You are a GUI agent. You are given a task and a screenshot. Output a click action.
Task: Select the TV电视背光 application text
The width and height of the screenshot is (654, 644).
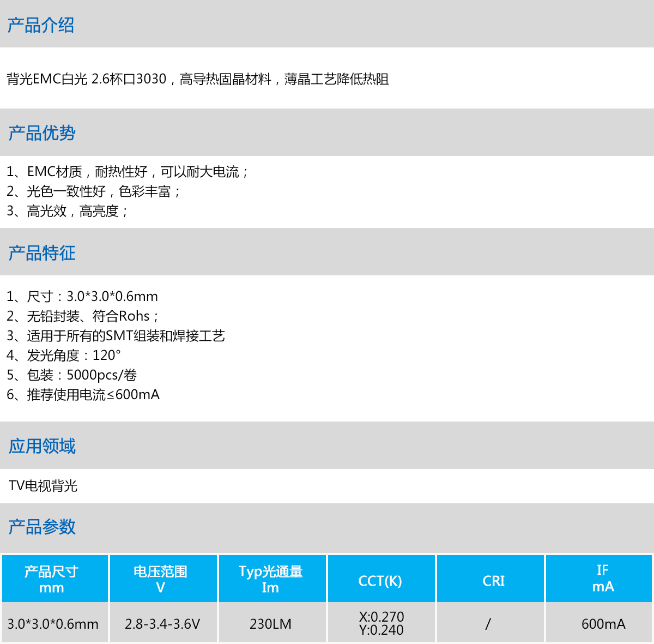(43, 486)
